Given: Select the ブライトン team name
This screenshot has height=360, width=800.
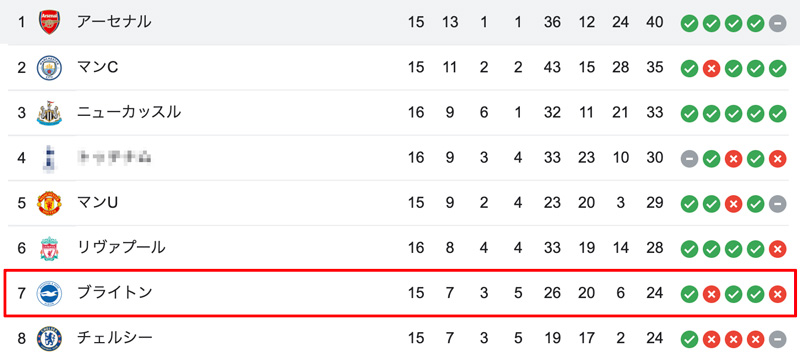Looking at the screenshot, I should pos(114,293).
